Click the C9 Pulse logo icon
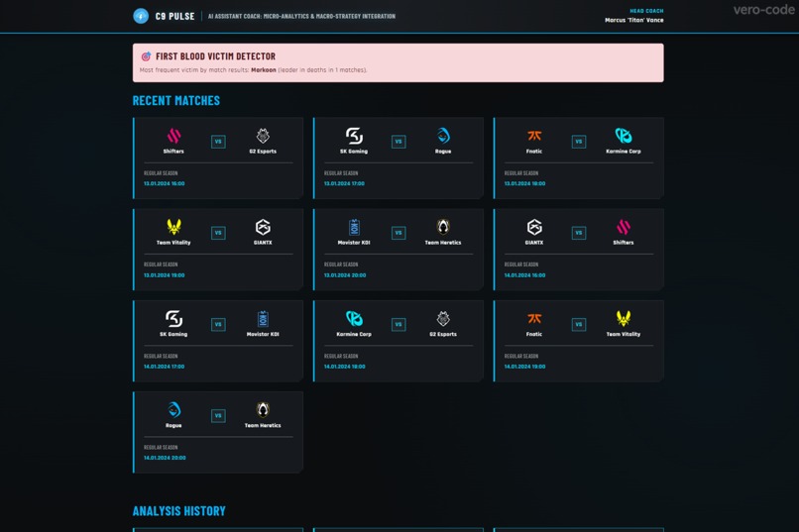799x532 pixels. (x=141, y=16)
